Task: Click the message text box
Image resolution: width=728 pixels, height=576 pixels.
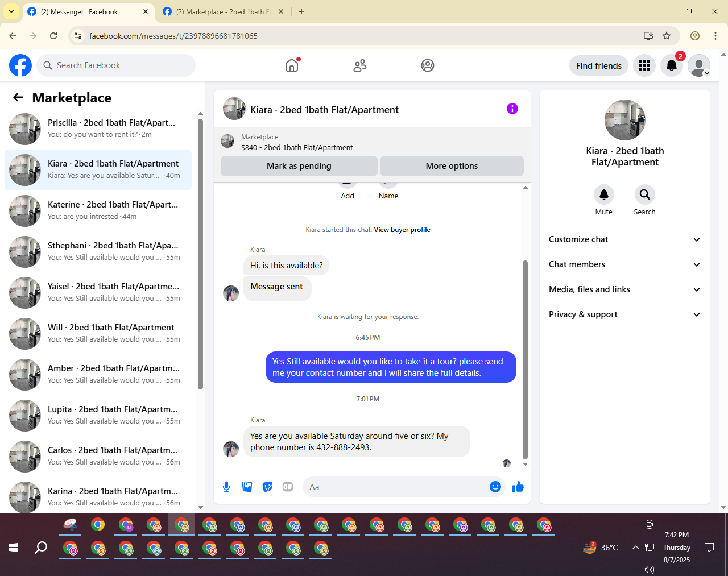Action: 396,487
